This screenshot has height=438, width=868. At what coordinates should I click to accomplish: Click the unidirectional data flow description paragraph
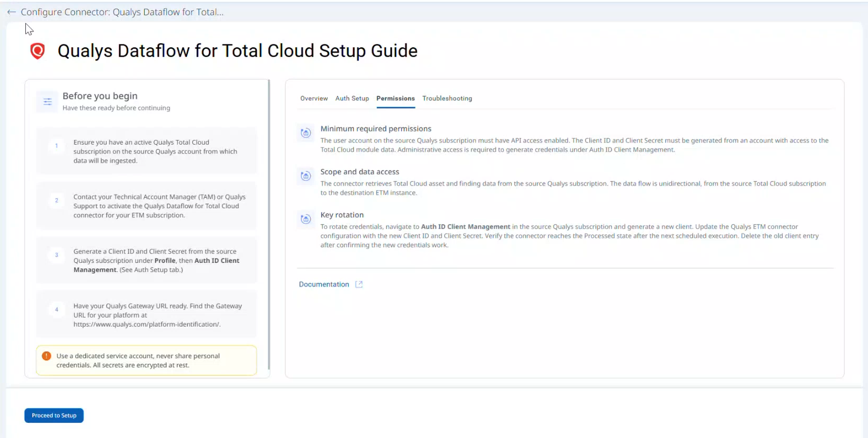[573, 188]
